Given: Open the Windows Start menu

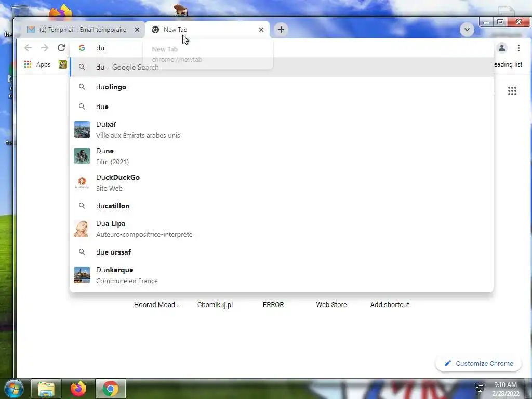Looking at the screenshot, I should point(14,389).
